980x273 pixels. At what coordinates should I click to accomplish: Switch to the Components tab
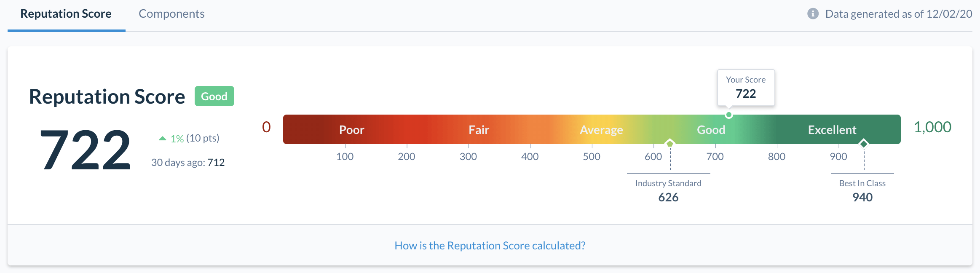tap(171, 14)
